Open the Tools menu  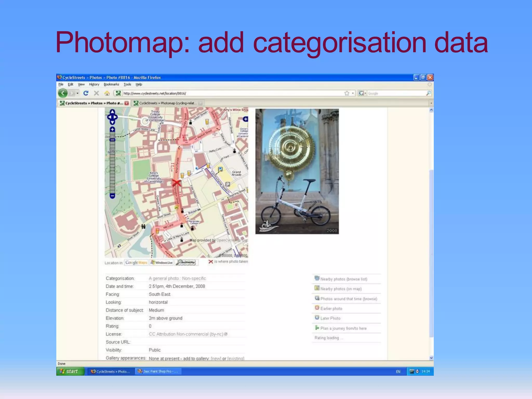pos(127,84)
